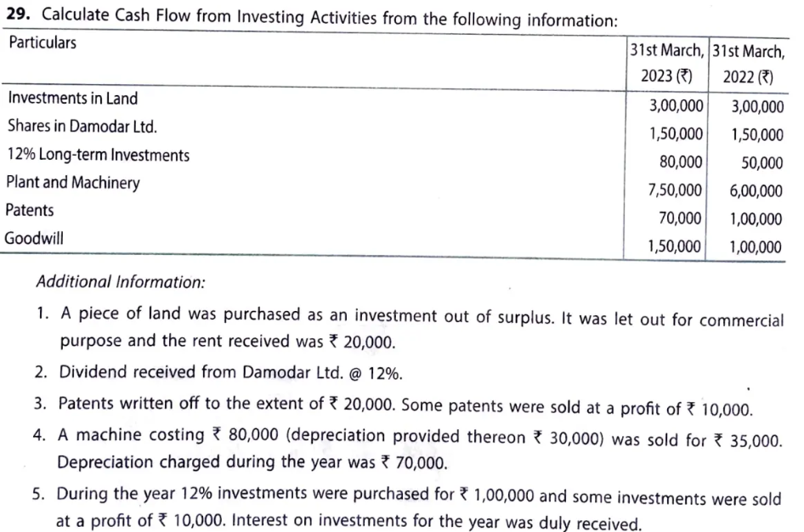Screen dimensions: 804x532
Task: Click the 7,50,000 Plant and Machinery value
Action: point(676,190)
